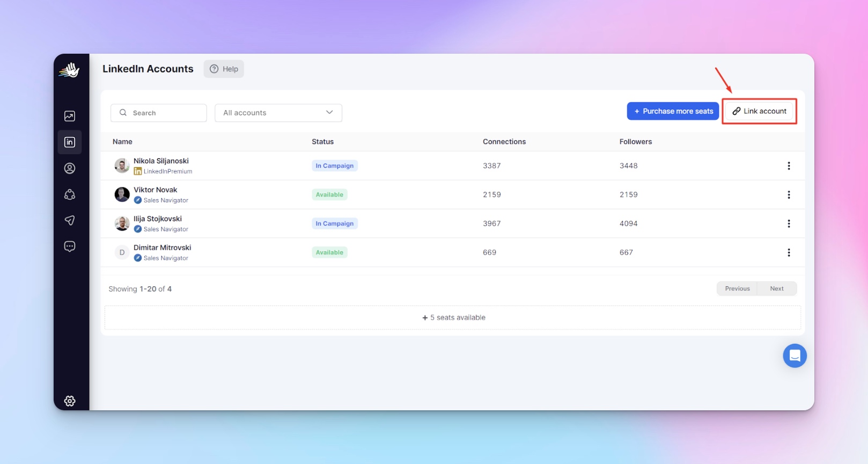
Task: Open options menu for Dimitar Mitrovski
Action: (789, 252)
